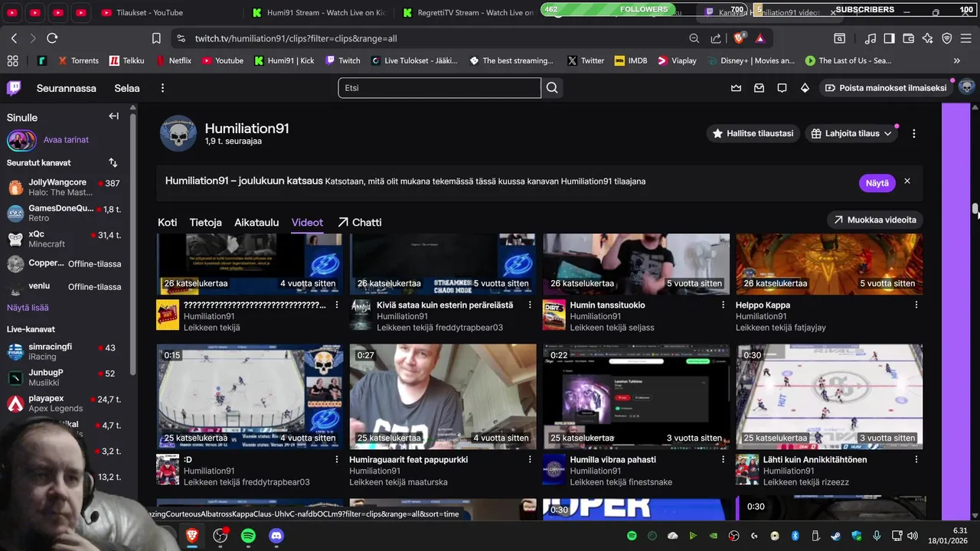Reload the page

pyautogui.click(x=52, y=38)
